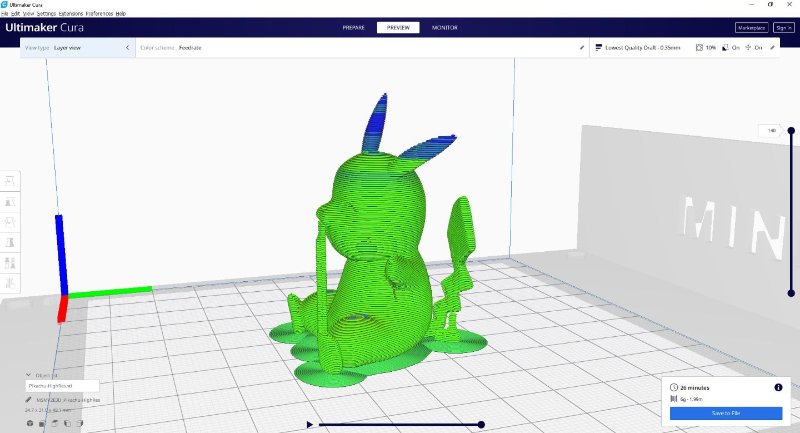Select the Mirror tool in left toolbar
Screen dimensions: 800x433
10,242
